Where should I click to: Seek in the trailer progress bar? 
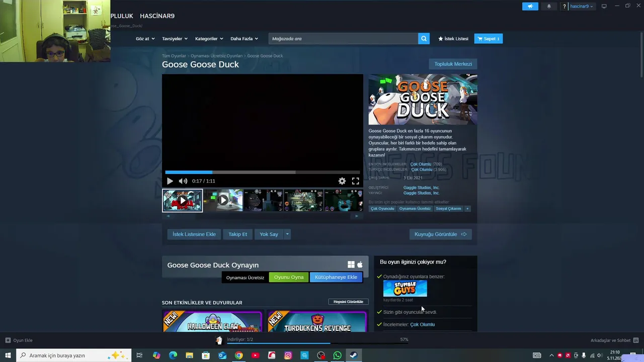[x=262, y=172]
